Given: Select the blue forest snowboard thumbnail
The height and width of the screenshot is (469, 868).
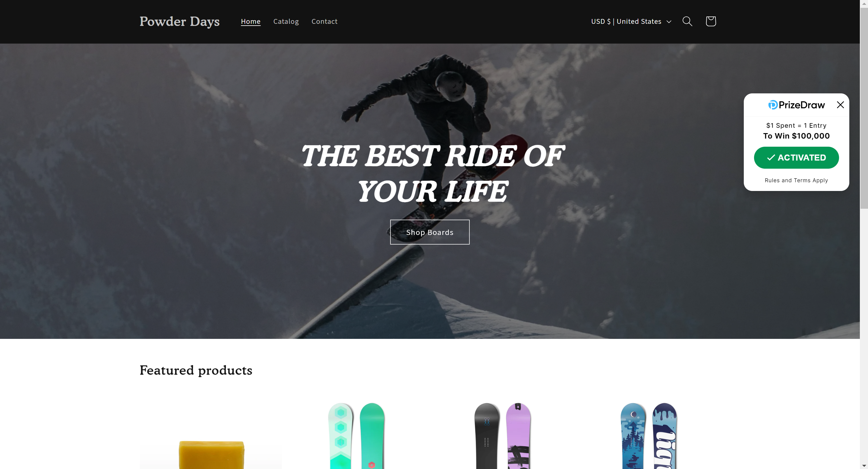Looking at the screenshot, I should (648, 435).
